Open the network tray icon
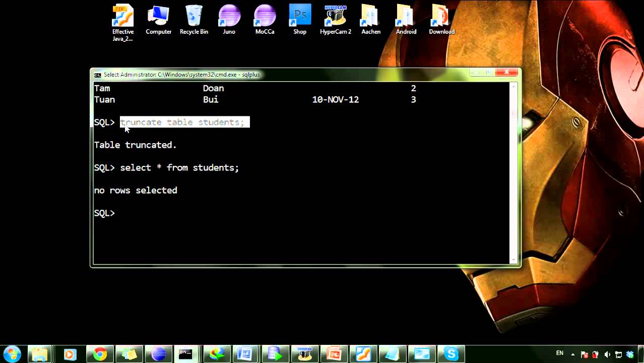 click(x=618, y=354)
